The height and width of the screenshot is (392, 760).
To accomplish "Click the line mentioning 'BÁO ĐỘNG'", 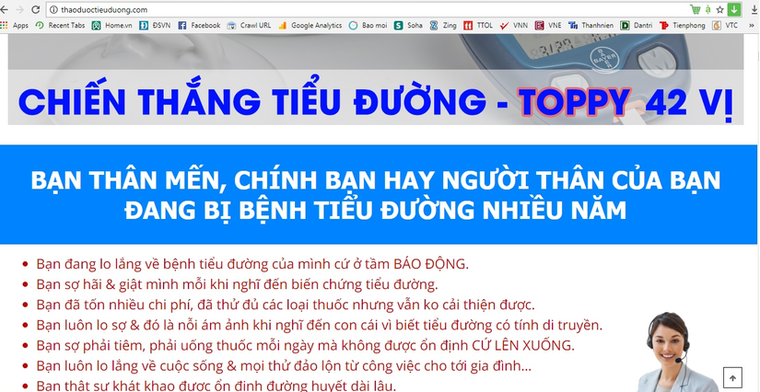I will coord(253,264).
